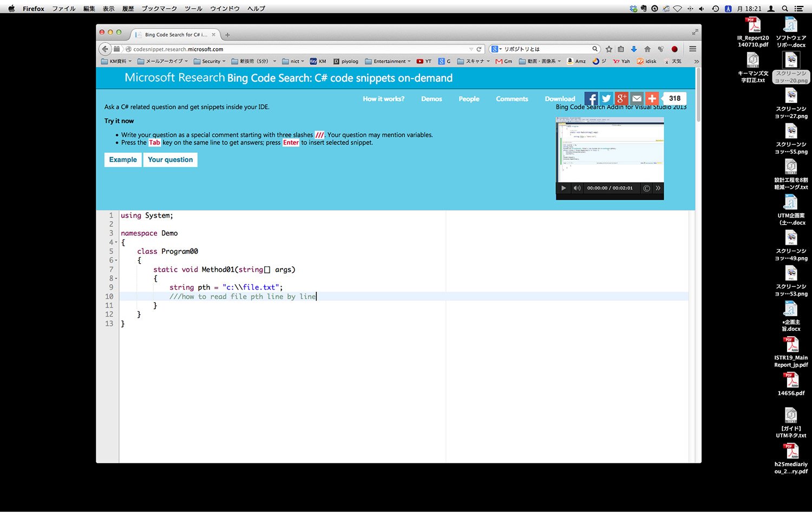Image resolution: width=812 pixels, height=516 pixels.
Task: Show bookmarks list icon in Firefox toolbar
Action: pyautogui.click(x=621, y=49)
